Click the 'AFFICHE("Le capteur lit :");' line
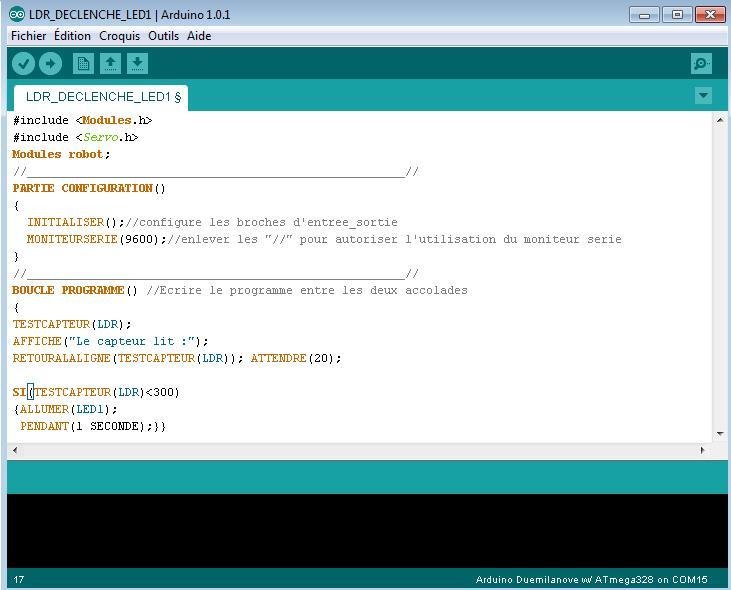This screenshot has height=590, width=731. [110, 341]
